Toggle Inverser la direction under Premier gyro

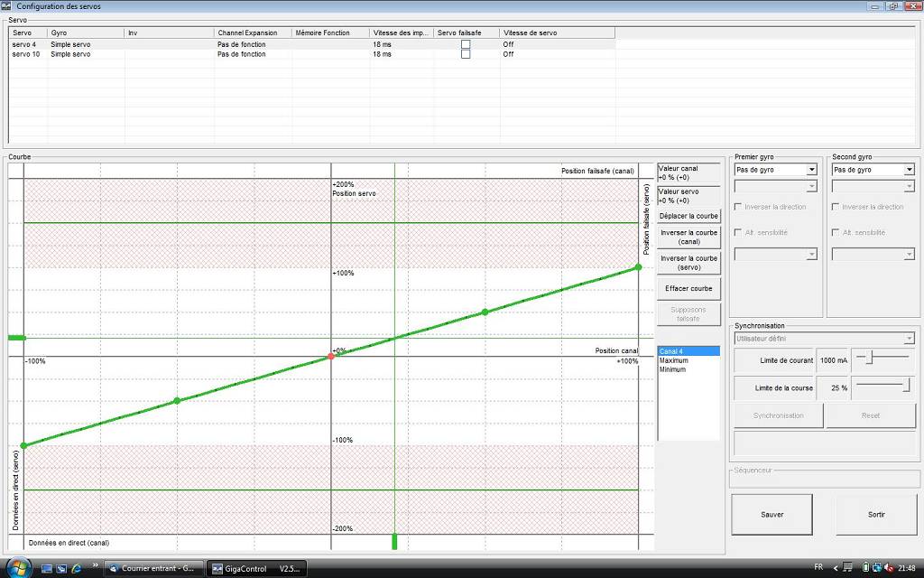(738, 207)
